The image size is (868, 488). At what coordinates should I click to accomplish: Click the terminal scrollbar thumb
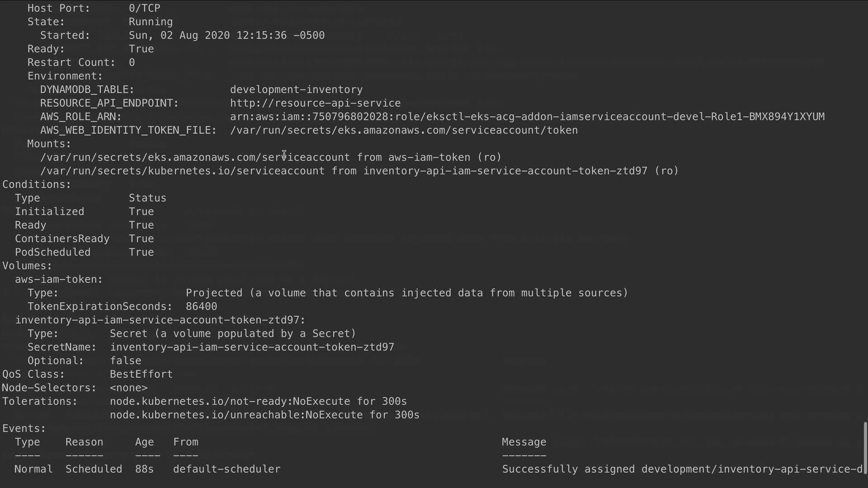point(865,447)
